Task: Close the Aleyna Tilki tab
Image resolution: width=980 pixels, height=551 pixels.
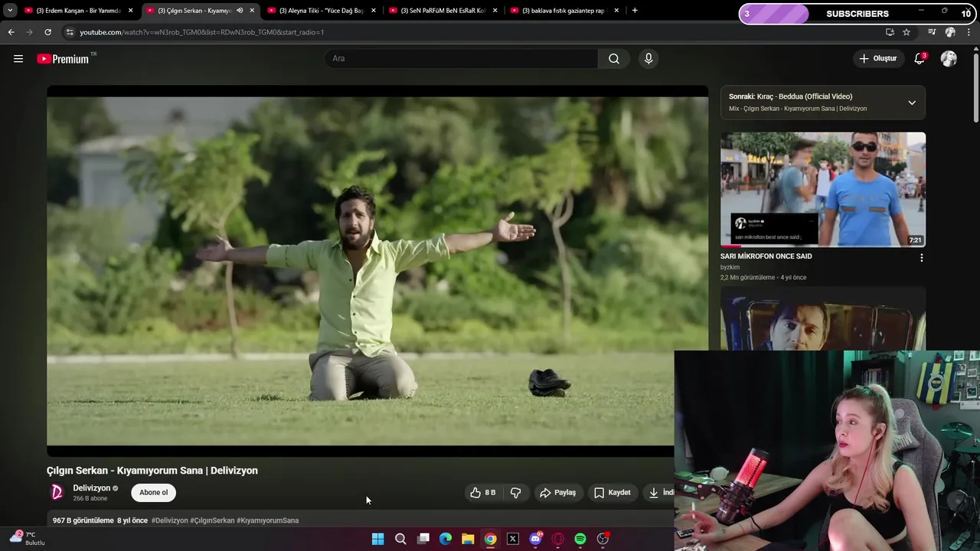Action: [x=374, y=11]
